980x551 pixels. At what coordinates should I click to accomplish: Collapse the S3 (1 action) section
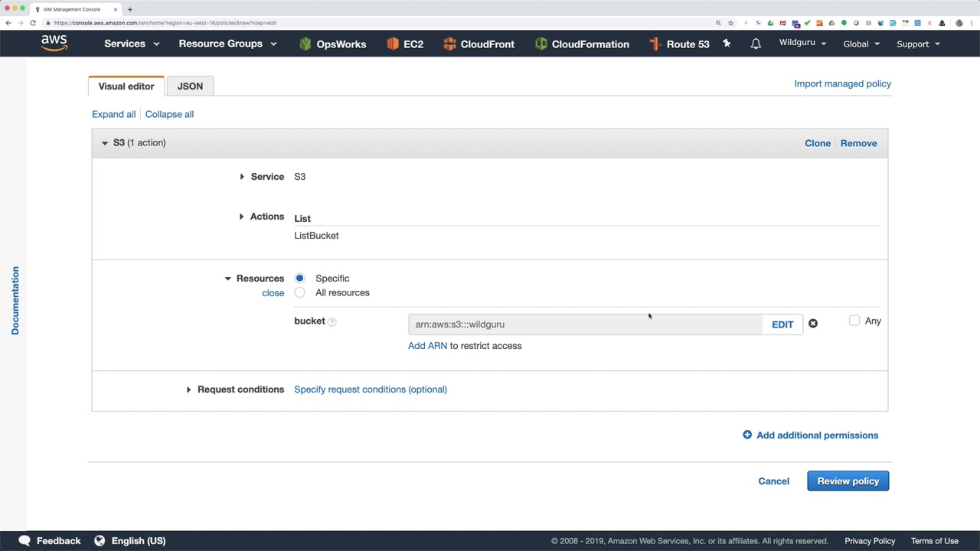(105, 143)
